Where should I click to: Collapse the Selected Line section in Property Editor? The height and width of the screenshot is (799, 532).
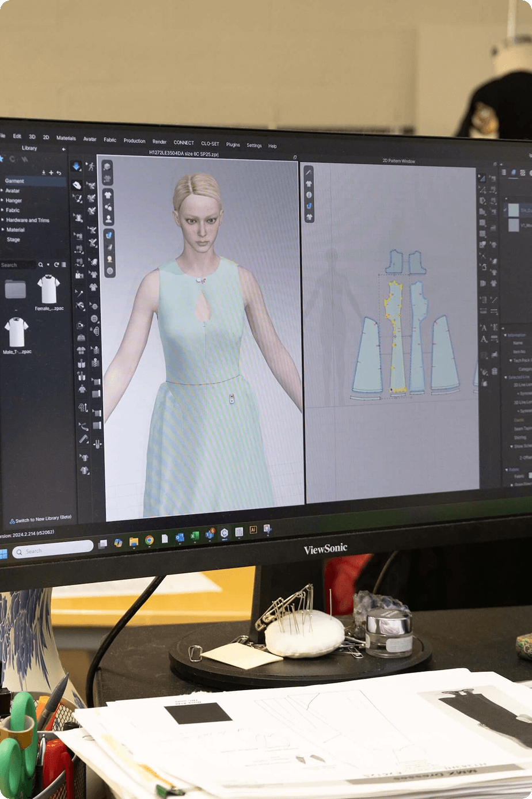coord(506,377)
